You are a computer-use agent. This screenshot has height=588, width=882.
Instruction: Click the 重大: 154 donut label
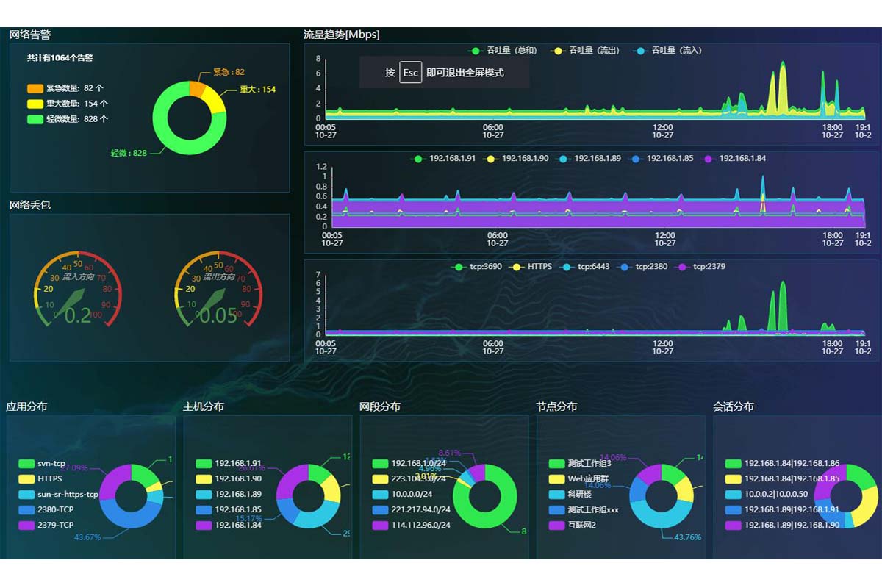[x=257, y=90]
